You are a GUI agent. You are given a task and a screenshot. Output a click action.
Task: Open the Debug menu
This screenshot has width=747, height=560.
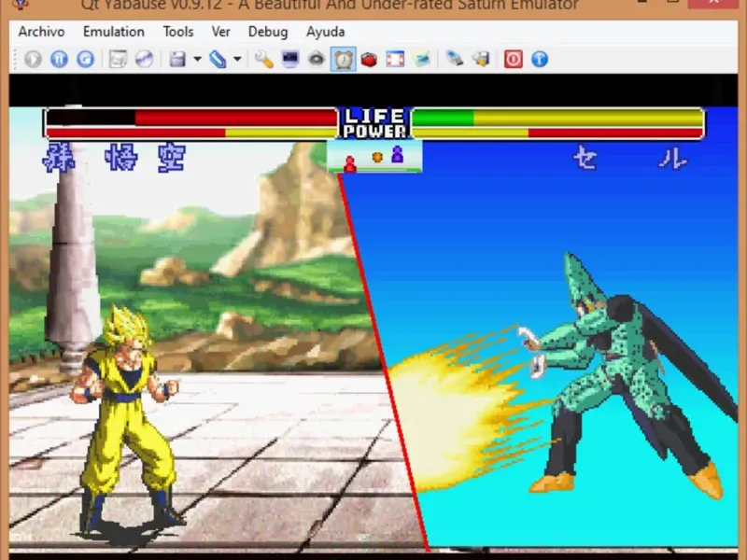(268, 32)
